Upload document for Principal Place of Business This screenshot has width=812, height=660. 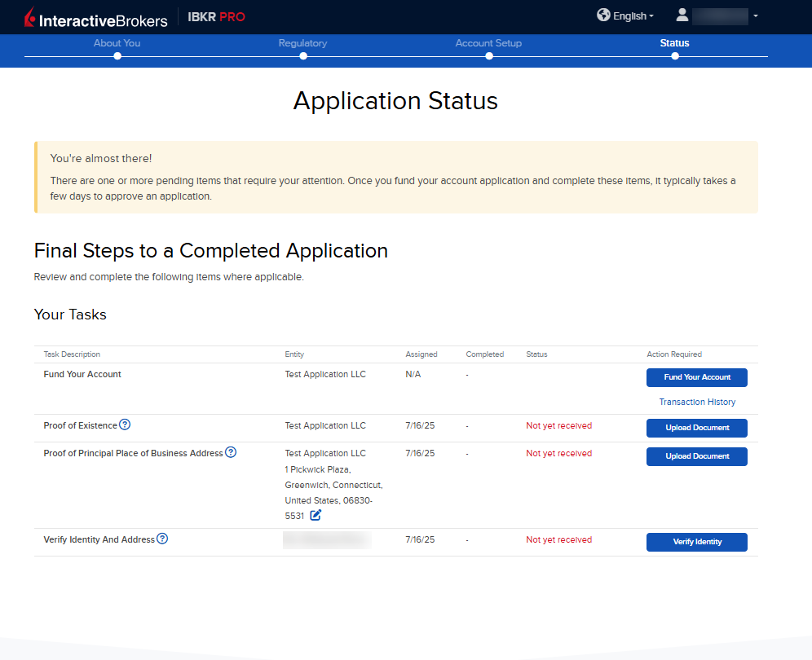tap(696, 456)
